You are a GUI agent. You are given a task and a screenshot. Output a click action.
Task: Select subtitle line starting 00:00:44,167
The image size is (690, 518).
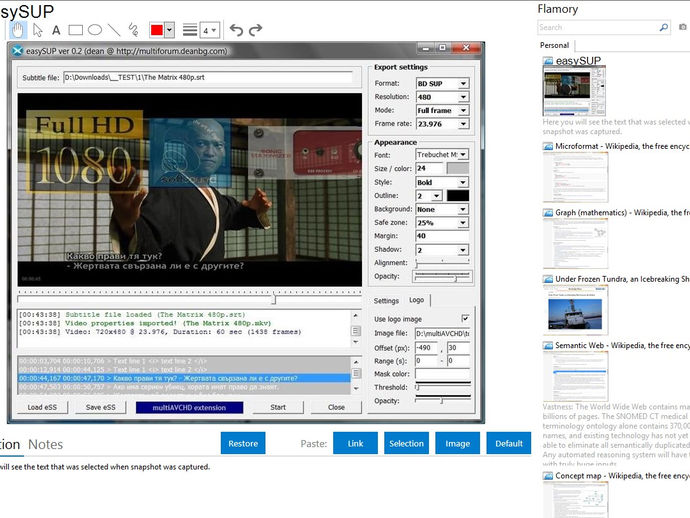pos(184,378)
